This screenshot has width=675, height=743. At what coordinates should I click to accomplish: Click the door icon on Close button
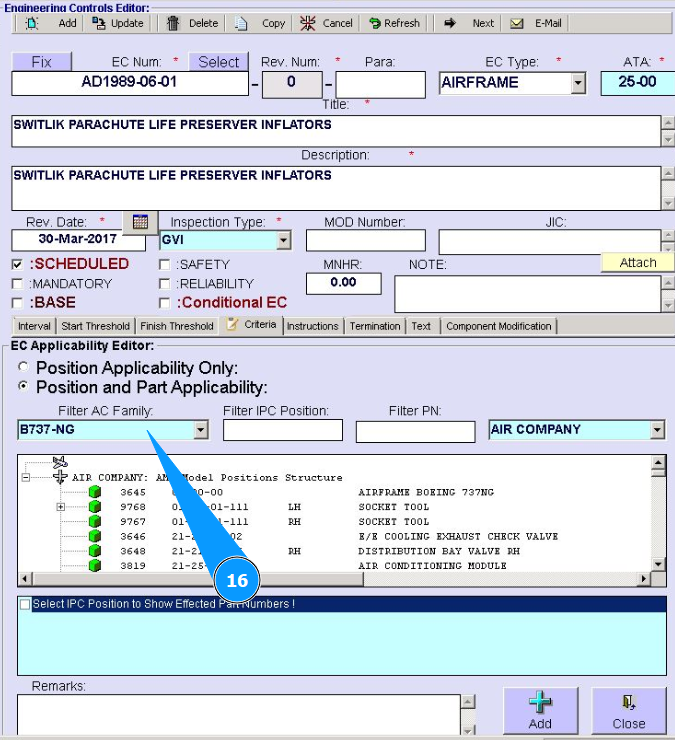(x=629, y=702)
